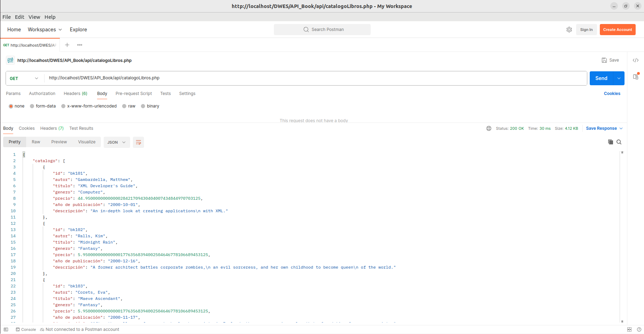644x334 pixels.
Task: View the Test Results tab
Action: click(x=81, y=128)
